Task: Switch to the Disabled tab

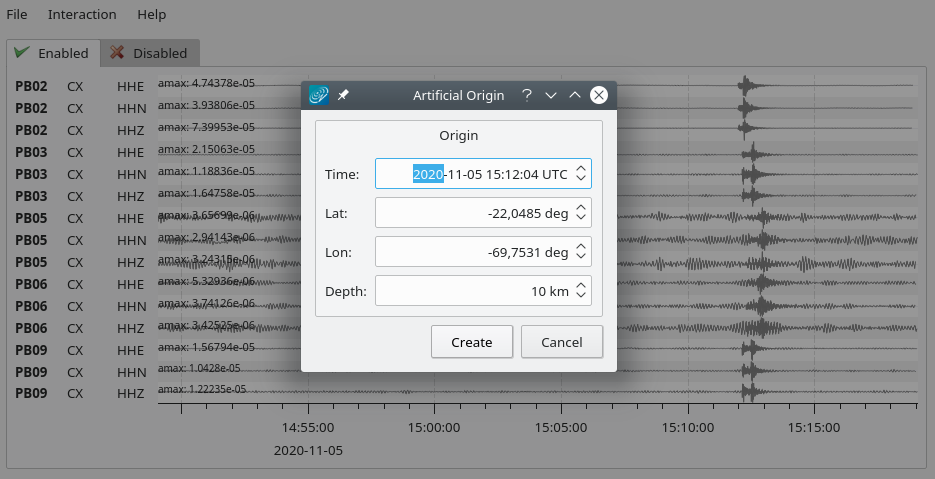Action: [149, 53]
